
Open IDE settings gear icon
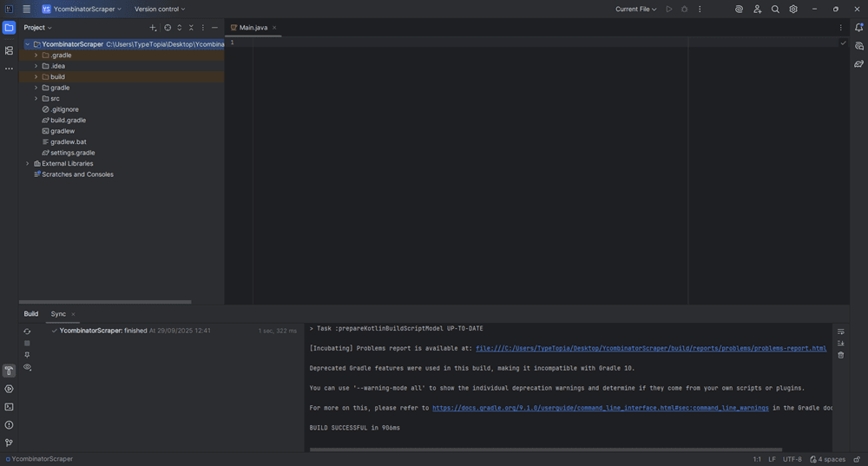(x=793, y=10)
